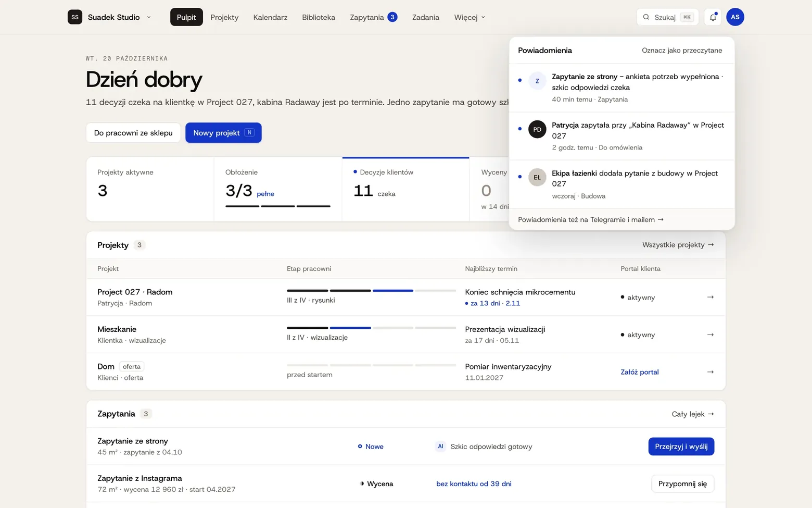Click Mieszkanie stage progress bar
This screenshot has height=508, width=812.
(x=371, y=328)
